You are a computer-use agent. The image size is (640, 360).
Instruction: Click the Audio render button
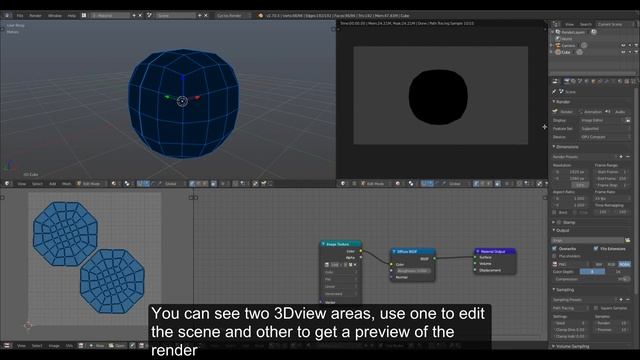coord(618,112)
